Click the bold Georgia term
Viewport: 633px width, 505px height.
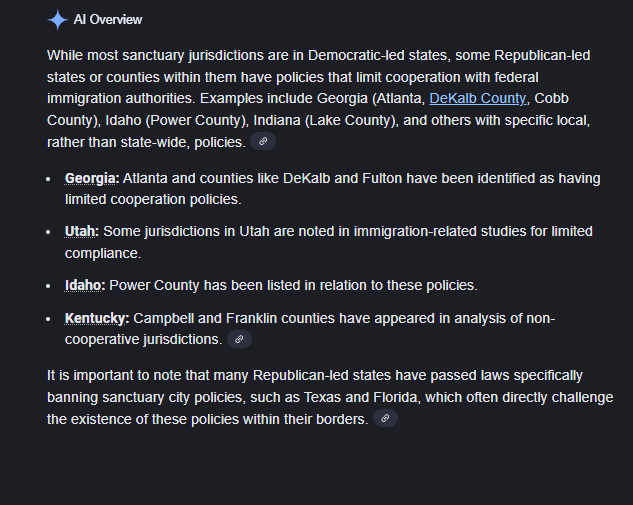tap(92, 178)
